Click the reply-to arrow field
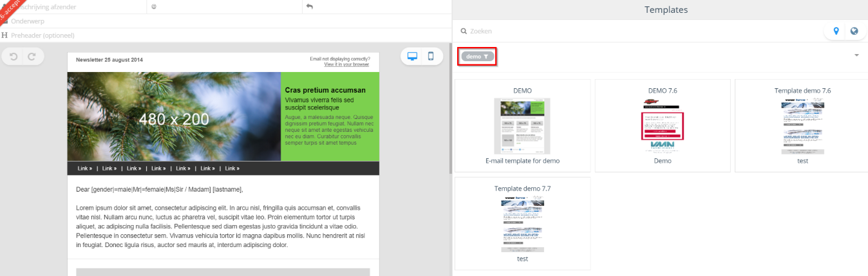Image resolution: width=868 pixels, height=276 pixels. coord(377,6)
